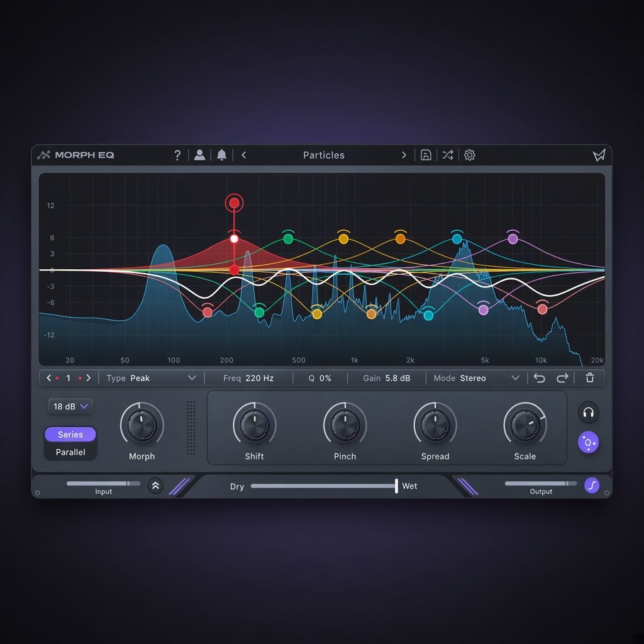This screenshot has width=644, height=644.
Task: Select the upper orange band node
Action: click(400, 238)
